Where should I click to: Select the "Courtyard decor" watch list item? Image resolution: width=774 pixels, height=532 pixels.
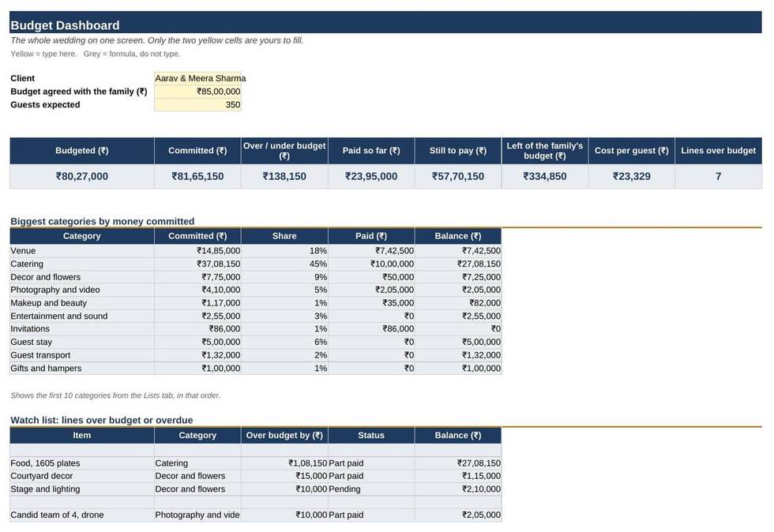click(x=82, y=476)
